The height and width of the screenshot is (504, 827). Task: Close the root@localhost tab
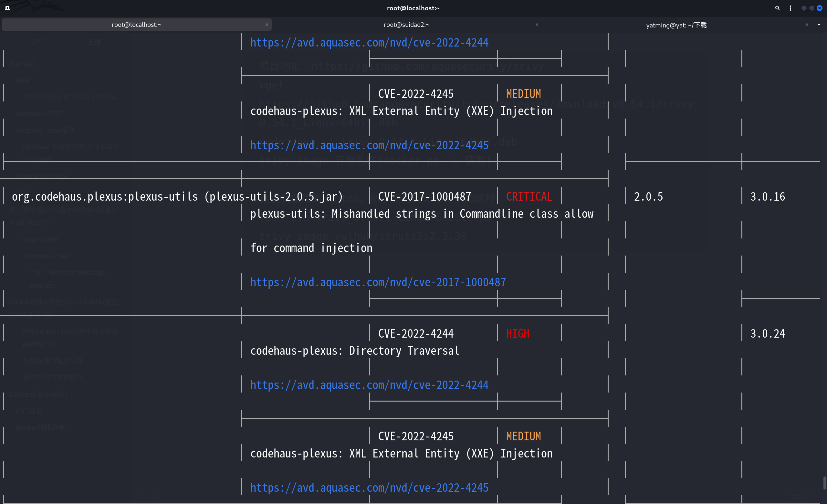(x=267, y=25)
